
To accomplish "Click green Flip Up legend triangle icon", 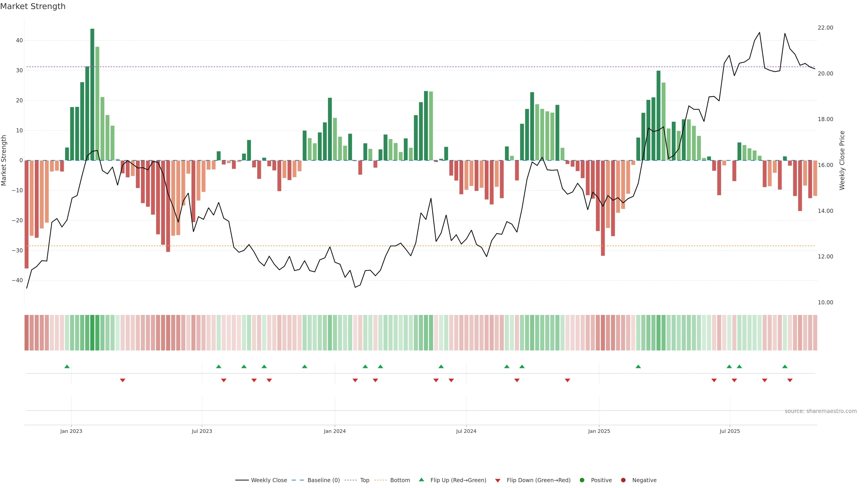I will click(x=421, y=480).
